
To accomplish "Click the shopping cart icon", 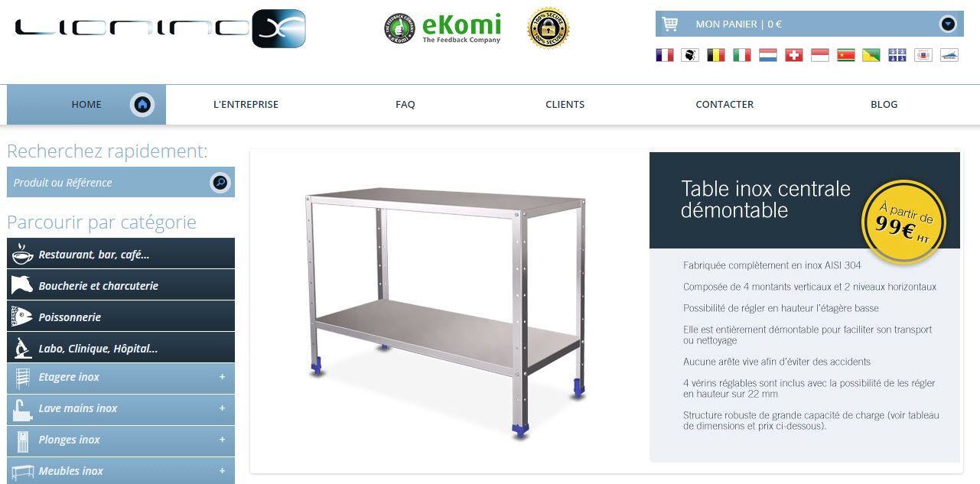I will 670,24.
